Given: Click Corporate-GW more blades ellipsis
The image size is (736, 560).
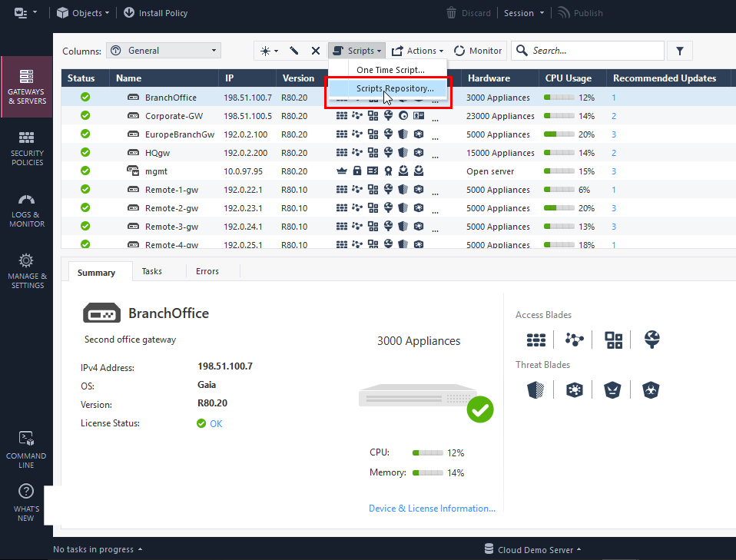Looking at the screenshot, I should [435, 119].
